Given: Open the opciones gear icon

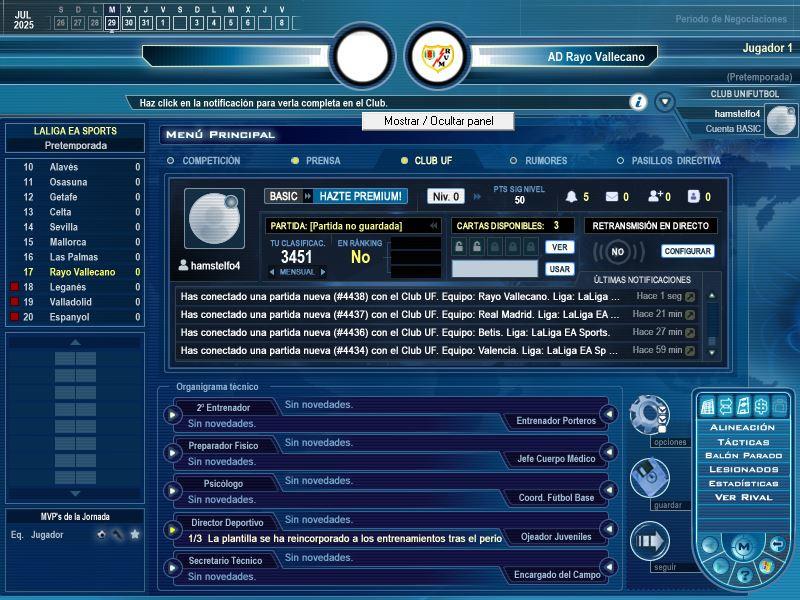Looking at the screenshot, I should click(648, 414).
